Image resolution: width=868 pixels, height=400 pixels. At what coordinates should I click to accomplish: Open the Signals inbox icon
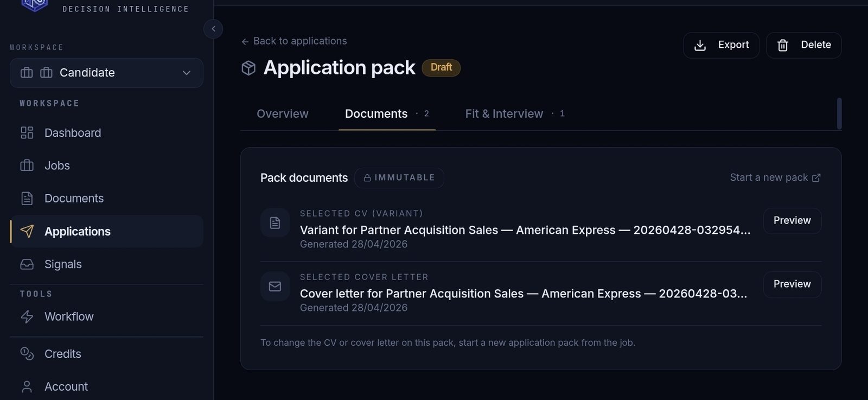click(x=27, y=264)
